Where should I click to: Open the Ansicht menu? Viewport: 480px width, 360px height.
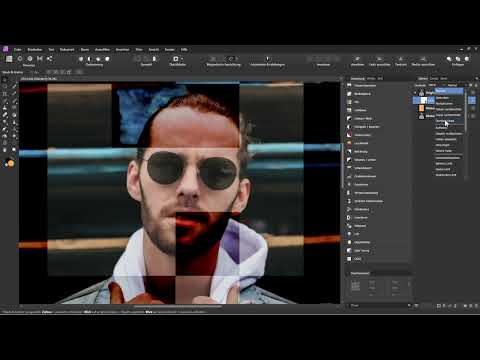(x=154, y=50)
